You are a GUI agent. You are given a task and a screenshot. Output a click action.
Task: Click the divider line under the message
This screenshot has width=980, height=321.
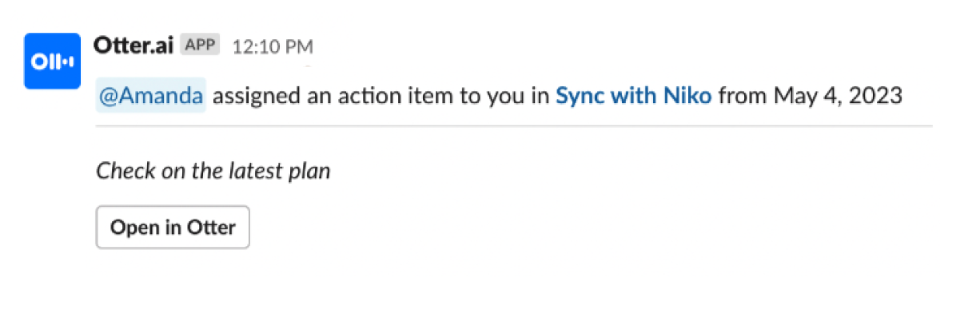[514, 126]
